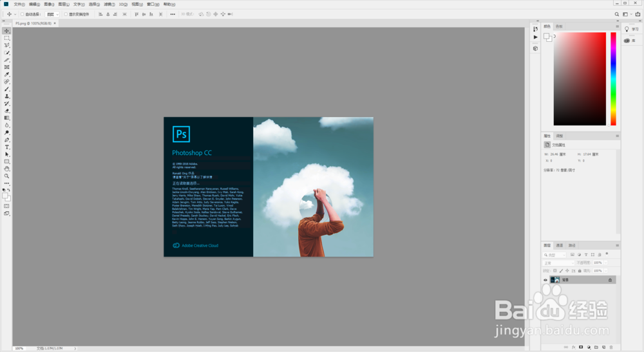The image size is (644, 352).
Task: Open the Learn panel button (学习)
Action: (x=632, y=29)
